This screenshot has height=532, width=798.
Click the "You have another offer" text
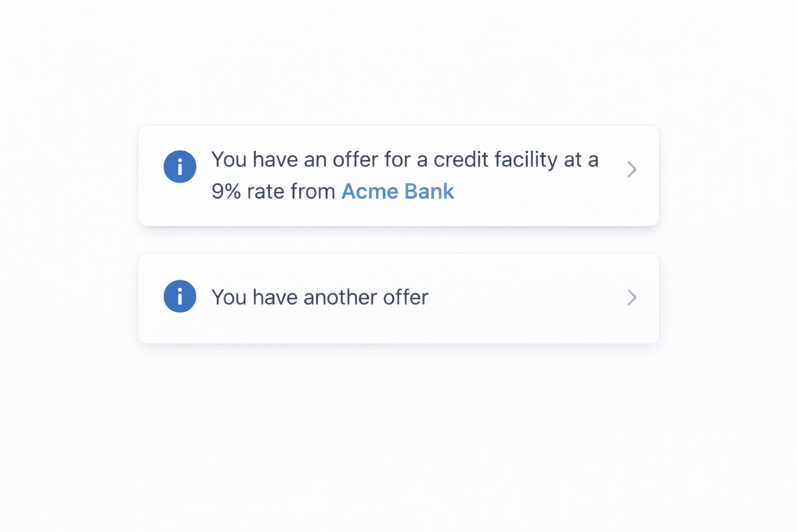[x=320, y=297]
